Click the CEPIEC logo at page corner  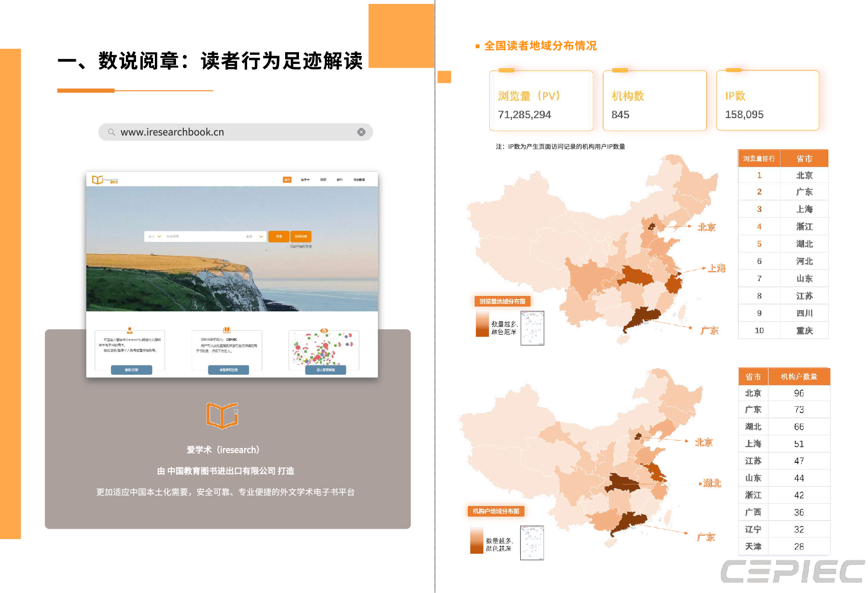[793, 571]
